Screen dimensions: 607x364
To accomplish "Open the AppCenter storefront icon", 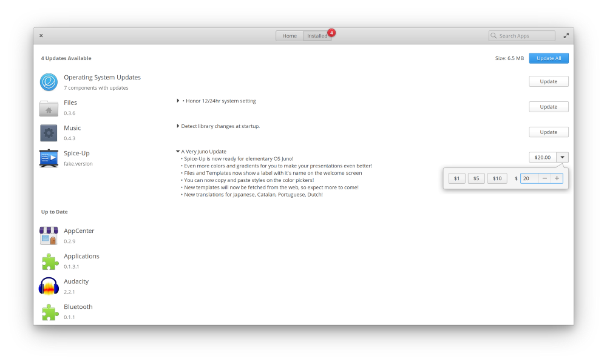I will tap(49, 235).
